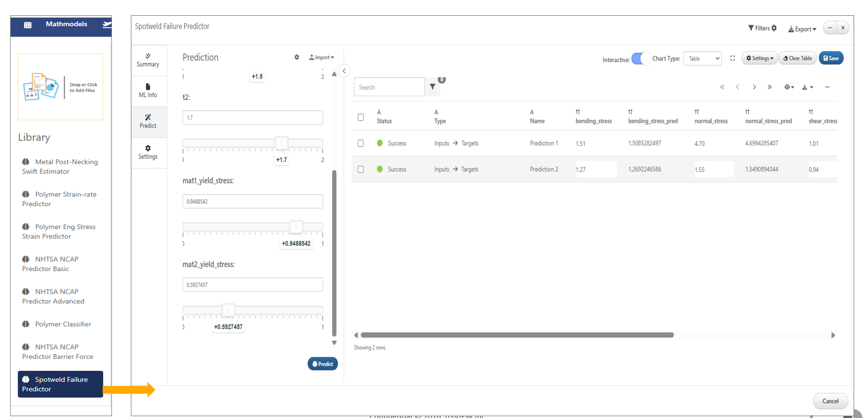This screenshot has width=868, height=418.
Task: Jump to the last table page
Action: click(x=770, y=87)
